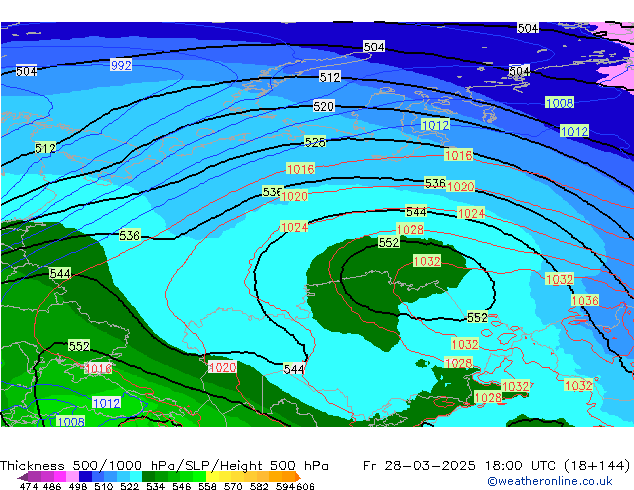Image resolution: width=634 pixels, height=490 pixels.
Task: Click the bright yellow legend swatch above 558
Action: 212,476
